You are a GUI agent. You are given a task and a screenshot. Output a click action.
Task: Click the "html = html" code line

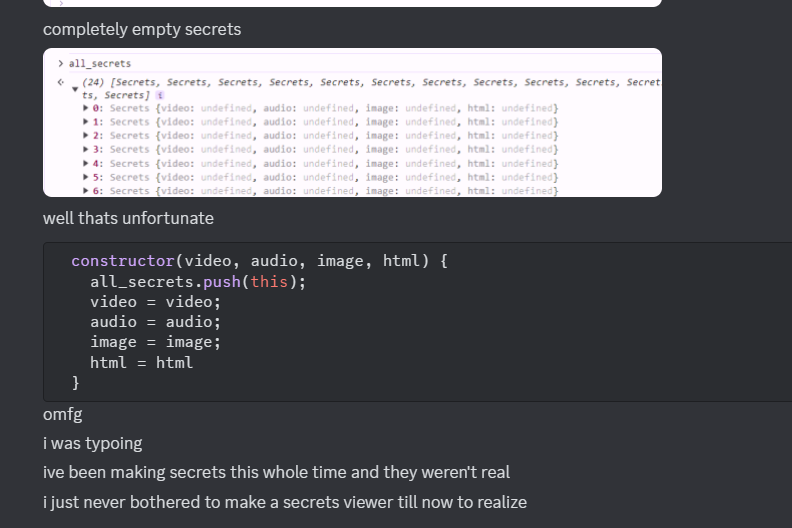(141, 363)
